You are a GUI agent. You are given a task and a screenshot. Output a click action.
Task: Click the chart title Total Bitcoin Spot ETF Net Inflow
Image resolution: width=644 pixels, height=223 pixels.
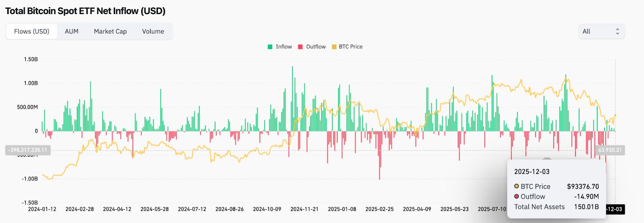pyautogui.click(x=85, y=11)
